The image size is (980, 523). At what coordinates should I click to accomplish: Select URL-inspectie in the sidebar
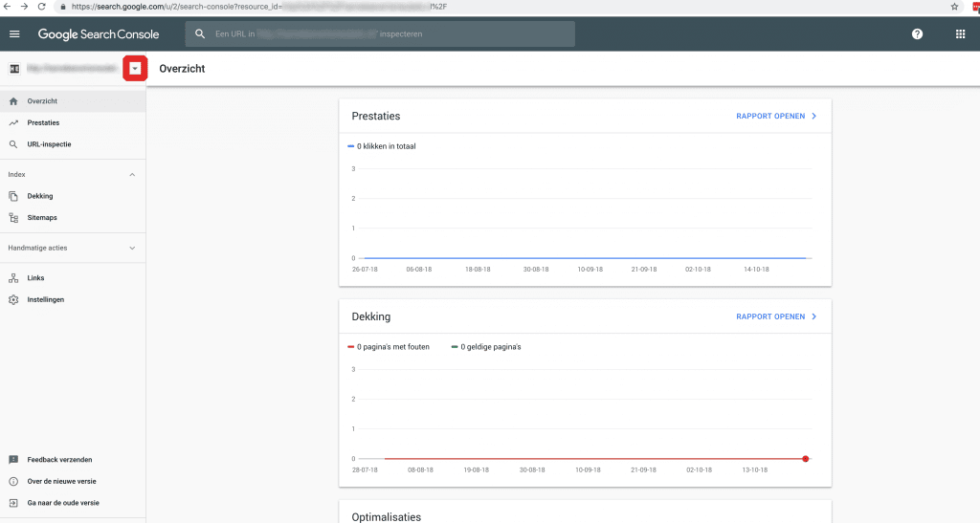point(49,144)
